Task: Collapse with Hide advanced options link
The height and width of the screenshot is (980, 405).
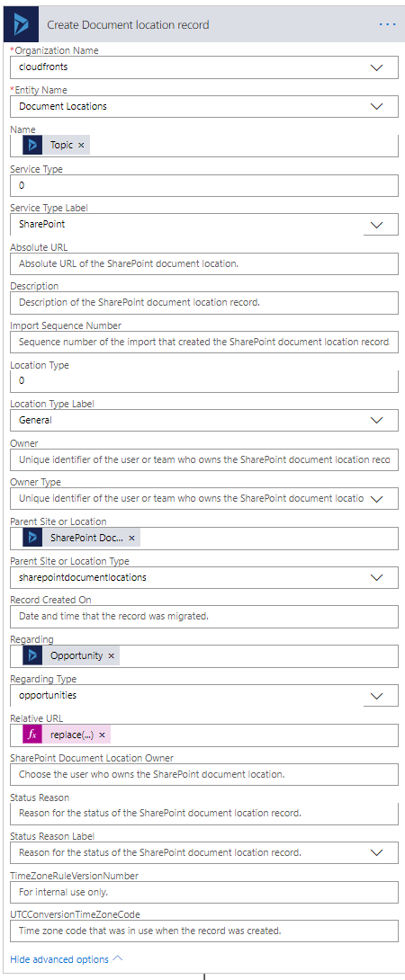Action: 67,958
